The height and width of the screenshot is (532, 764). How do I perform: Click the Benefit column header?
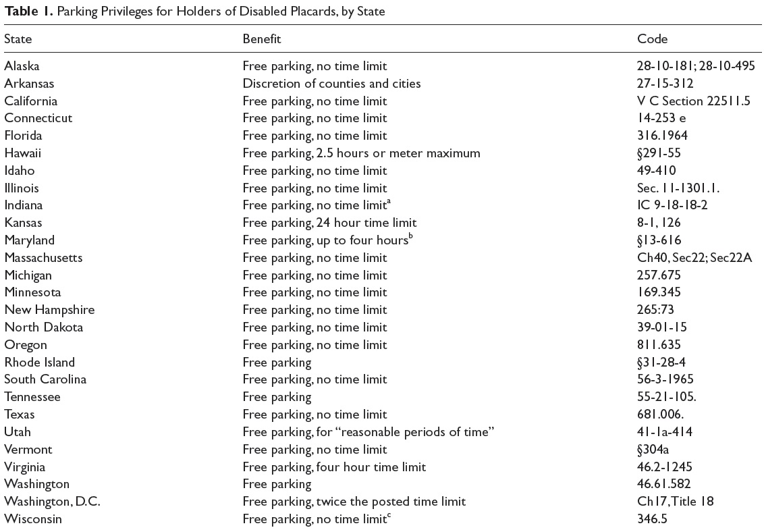click(x=261, y=39)
